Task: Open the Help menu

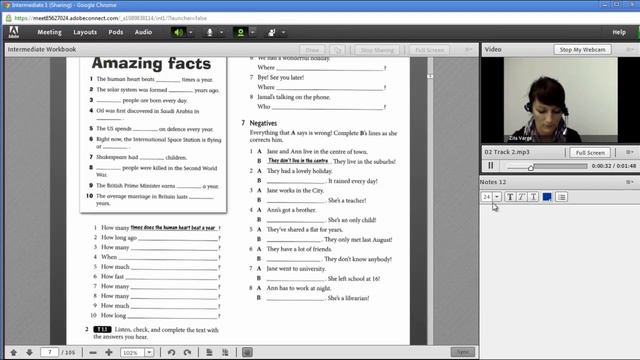Action: pos(619,32)
